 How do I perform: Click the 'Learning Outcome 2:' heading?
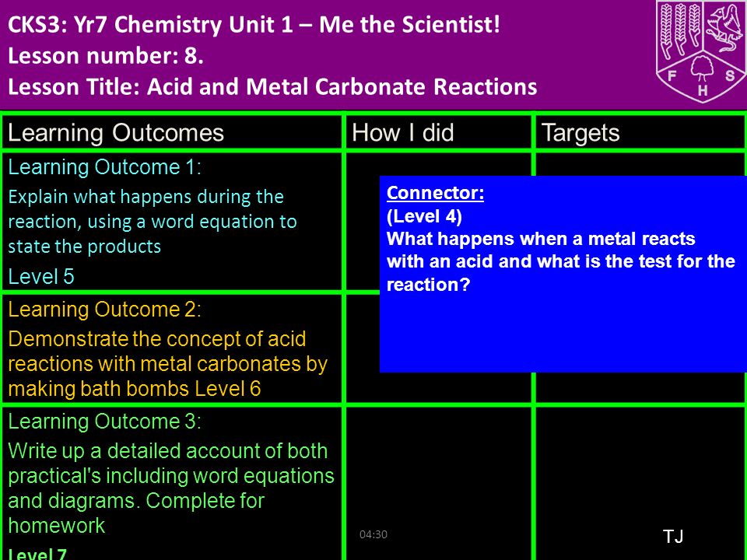pos(105,310)
